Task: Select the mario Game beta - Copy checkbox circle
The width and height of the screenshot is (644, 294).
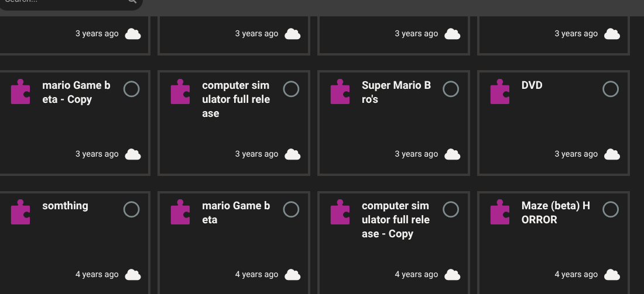Action: (x=132, y=89)
